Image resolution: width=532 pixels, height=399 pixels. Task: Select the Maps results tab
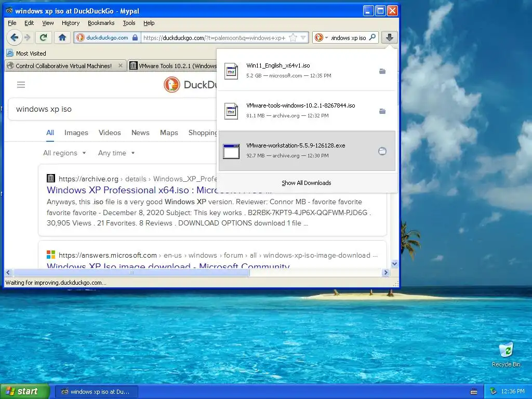tap(169, 132)
